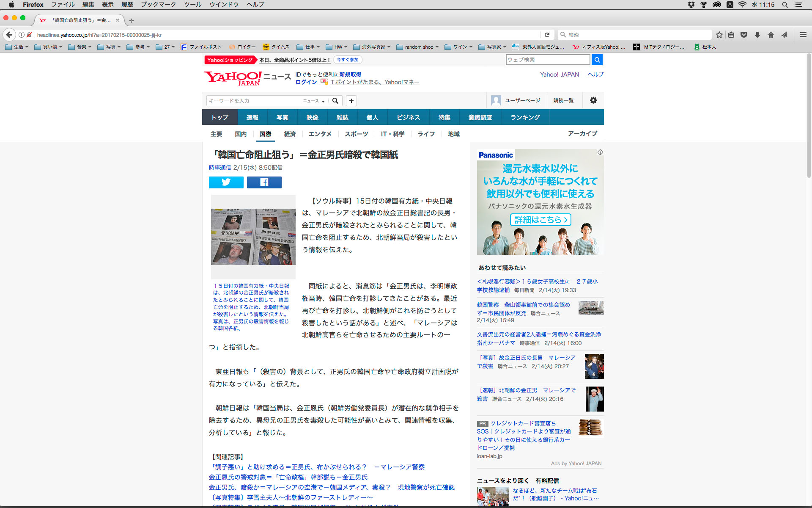812x508 pixels.
Task: Expand the 生活 bookmarks folder
Action: [17, 47]
